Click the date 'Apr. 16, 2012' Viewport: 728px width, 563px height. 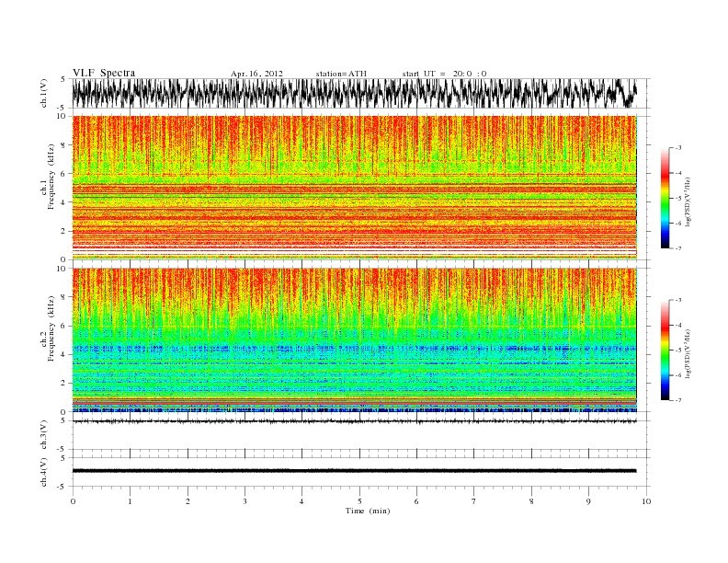coord(256,74)
